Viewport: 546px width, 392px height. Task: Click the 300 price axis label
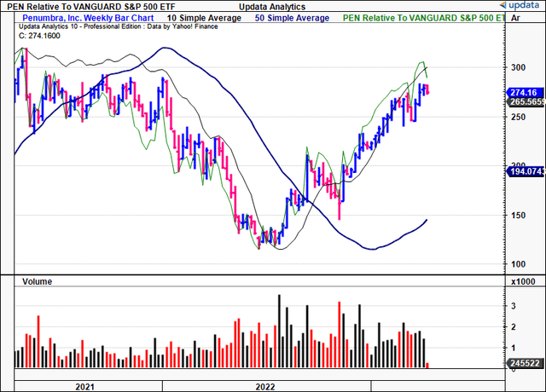(x=518, y=67)
